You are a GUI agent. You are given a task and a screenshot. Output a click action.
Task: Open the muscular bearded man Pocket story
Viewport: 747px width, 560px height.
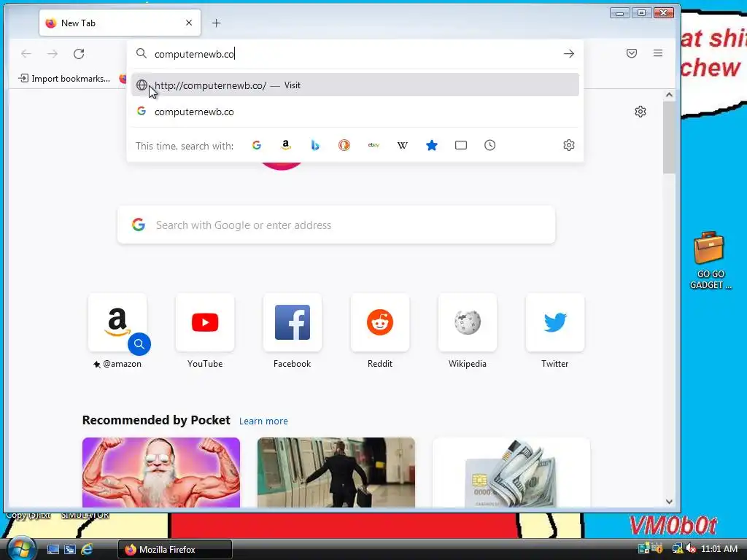161,472
